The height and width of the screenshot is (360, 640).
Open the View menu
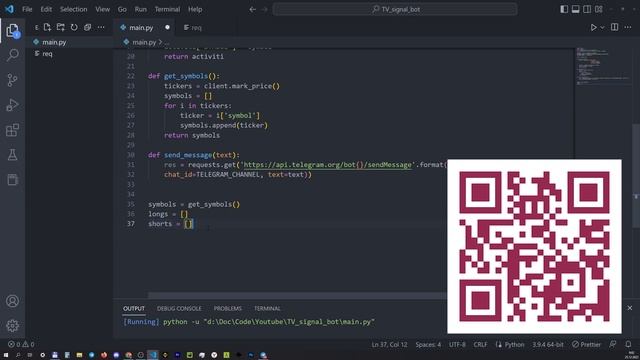[102, 9]
